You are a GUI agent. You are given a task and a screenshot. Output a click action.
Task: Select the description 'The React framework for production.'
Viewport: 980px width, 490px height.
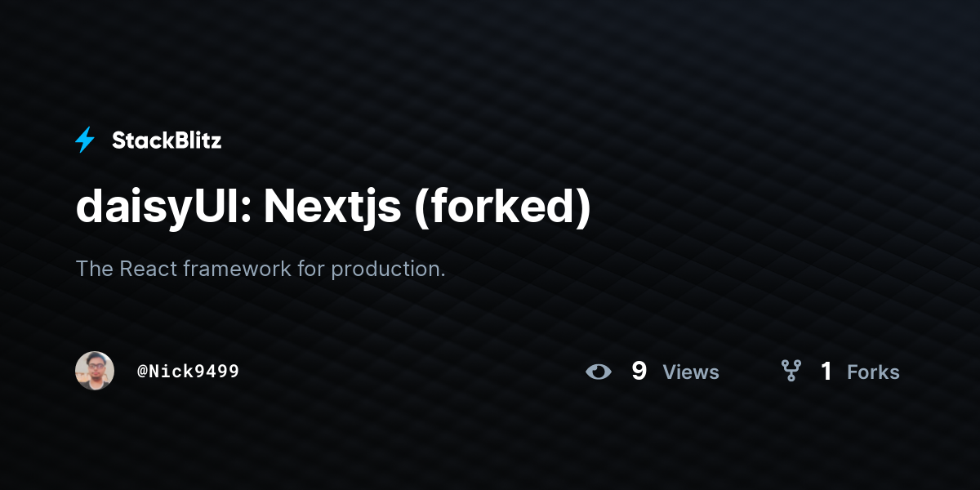tap(261, 269)
